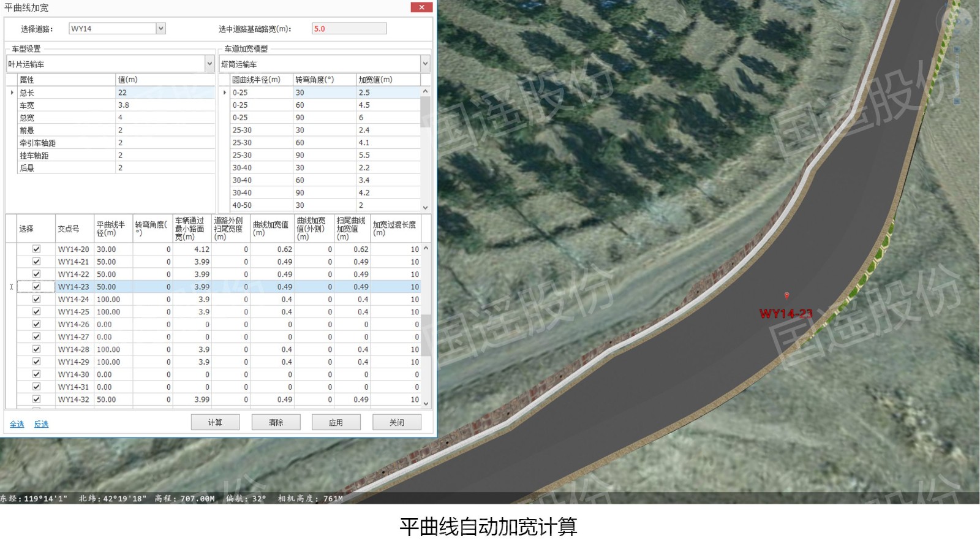Click the map zoom-in button above slider
The height and width of the screenshot is (546, 980).
click(957, 50)
